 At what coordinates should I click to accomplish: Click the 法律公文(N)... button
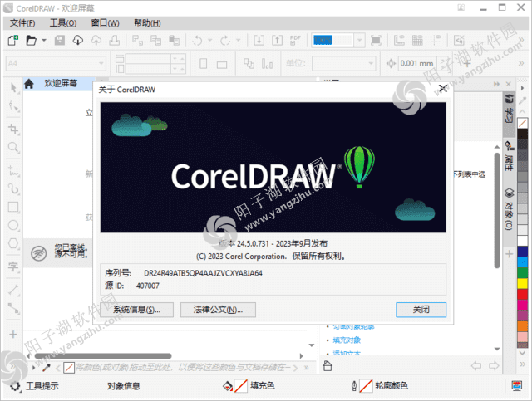218,310
